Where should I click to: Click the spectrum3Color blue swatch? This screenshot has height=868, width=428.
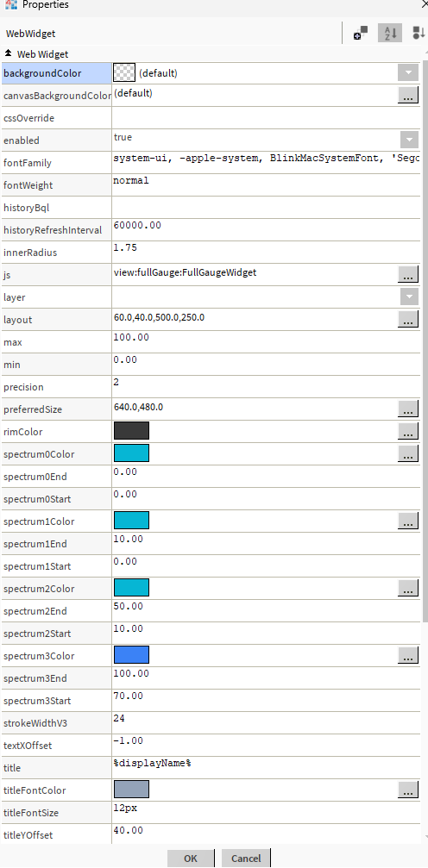click(131, 655)
